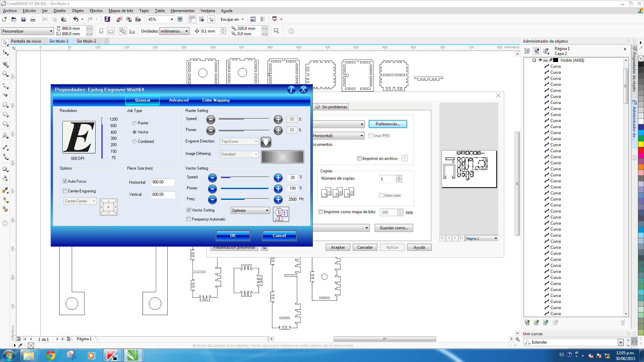Switch to Sin título-2 document tab
Image resolution: width=644 pixels, height=362 pixels.
pos(86,41)
